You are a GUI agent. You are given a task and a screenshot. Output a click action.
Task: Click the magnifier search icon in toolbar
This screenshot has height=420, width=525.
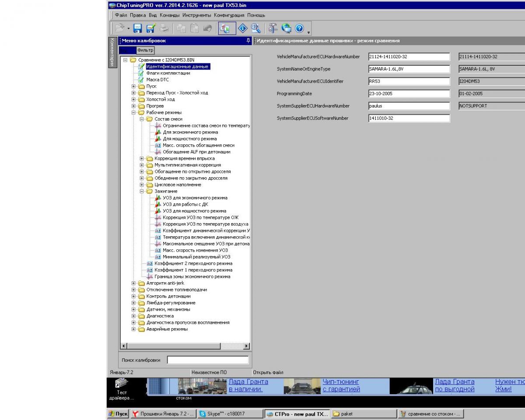tap(256, 28)
